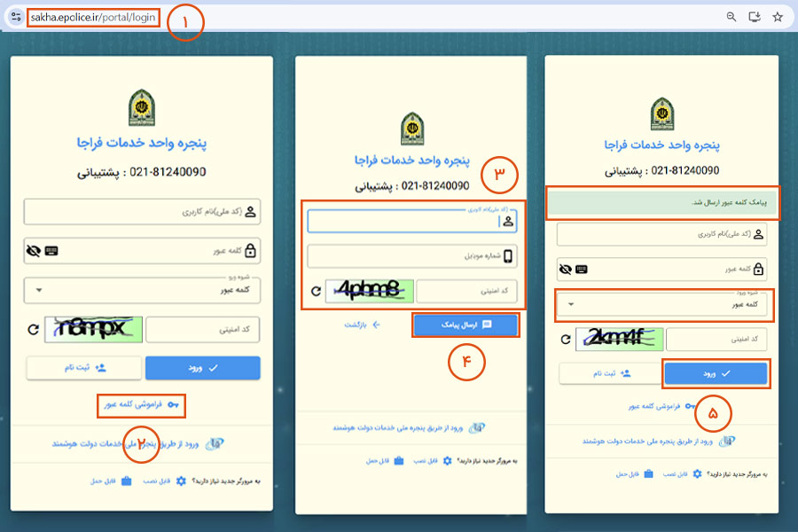Go back using the 'بازگشت' link
The image size is (798, 532).
[363, 325]
